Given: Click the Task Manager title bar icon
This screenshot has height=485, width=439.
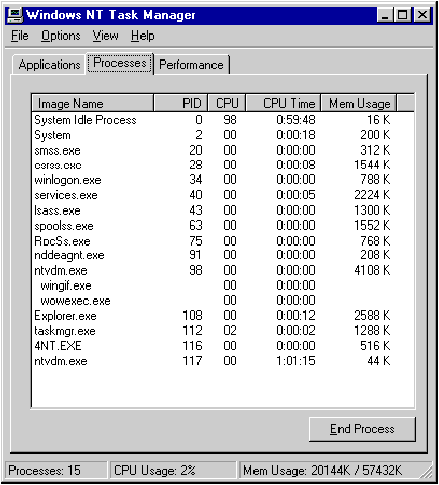Looking at the screenshot, I should (x=15, y=15).
